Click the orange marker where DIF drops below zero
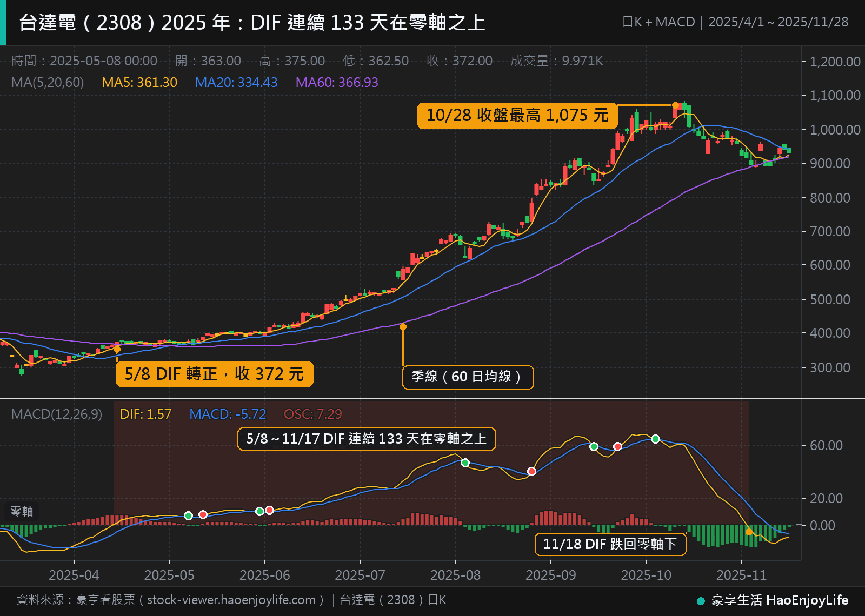This screenshot has height=616, width=865. click(x=749, y=532)
